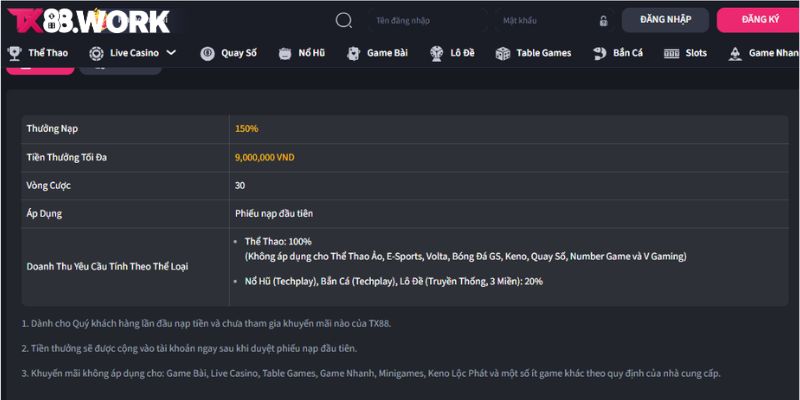Focus the Mật khẩu password field
This screenshot has height=400, width=800.
pyautogui.click(x=540, y=21)
